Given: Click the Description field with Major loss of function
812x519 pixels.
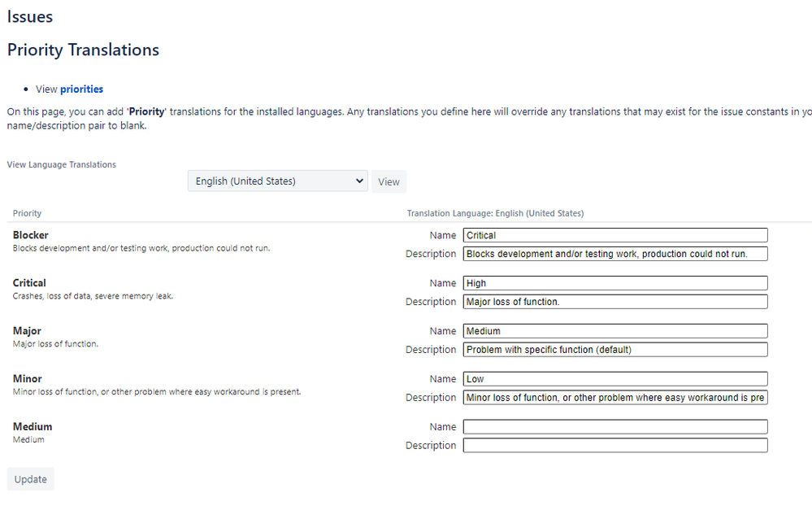Looking at the screenshot, I should (x=615, y=302).
